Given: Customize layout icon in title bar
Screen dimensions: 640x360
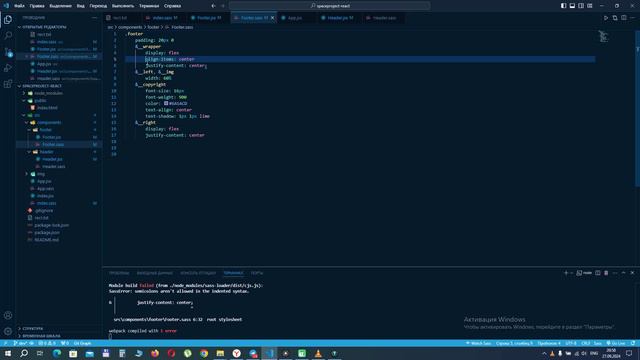Looking at the screenshot, I should point(590,6).
